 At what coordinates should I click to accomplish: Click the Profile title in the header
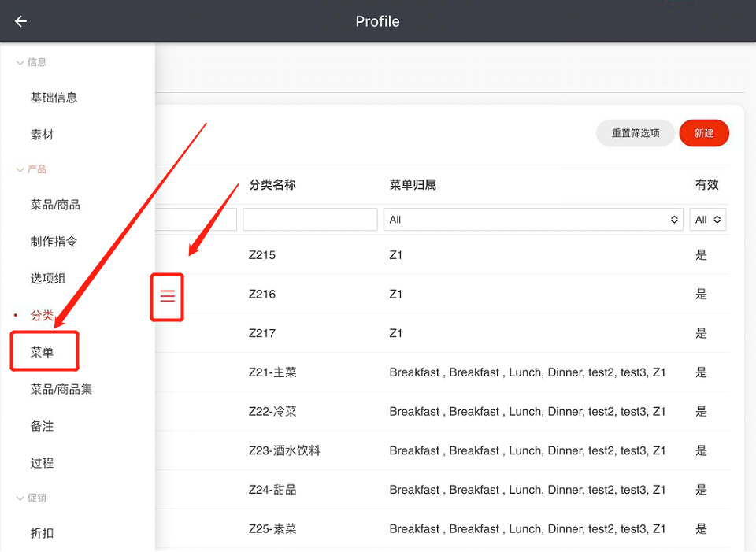(377, 21)
